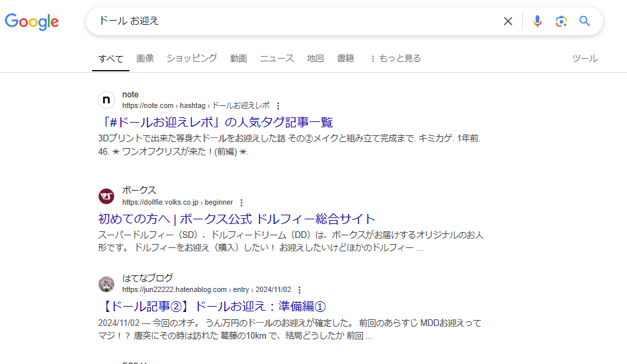627x364 pixels.
Task: Open options menu for note result
Action: (x=278, y=106)
